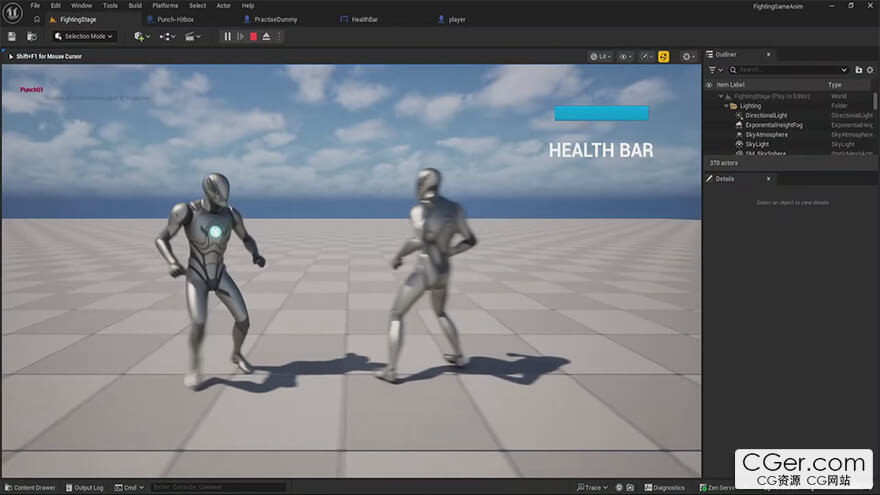Toggle the Outliner visibility eye column header

pyautogui.click(x=709, y=85)
